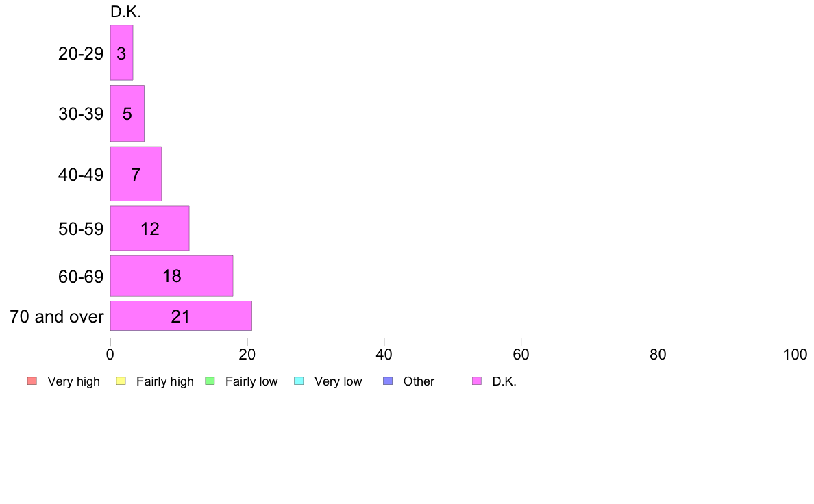Click the Other blue legend swatch
The width and height of the screenshot is (814, 504).
point(388,381)
